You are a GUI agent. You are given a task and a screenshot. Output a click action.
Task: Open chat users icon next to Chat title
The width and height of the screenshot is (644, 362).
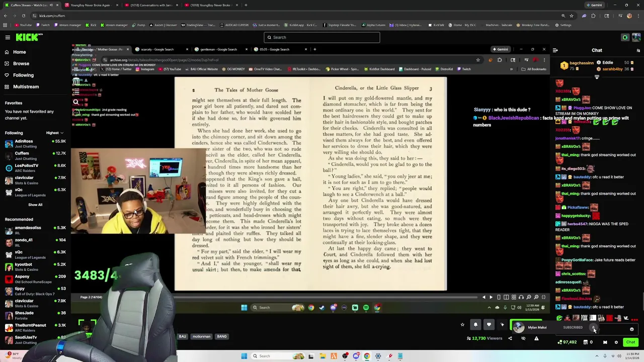click(x=638, y=50)
